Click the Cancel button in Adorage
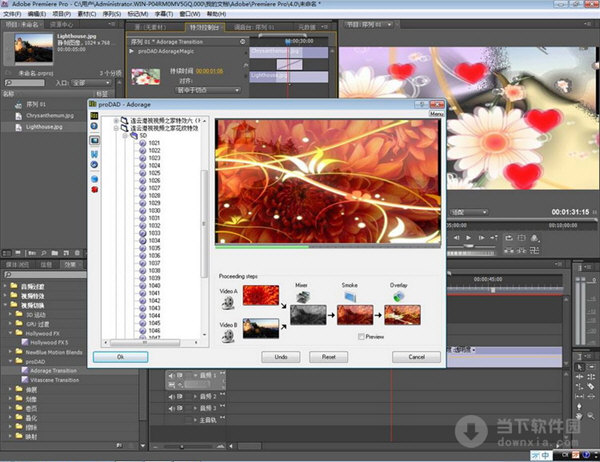This screenshot has height=462, width=600. click(416, 357)
